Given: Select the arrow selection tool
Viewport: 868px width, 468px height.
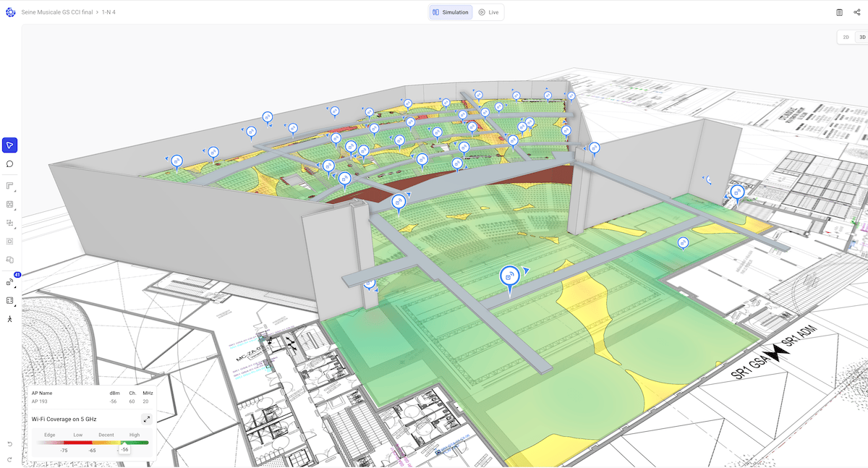Looking at the screenshot, I should pos(10,145).
